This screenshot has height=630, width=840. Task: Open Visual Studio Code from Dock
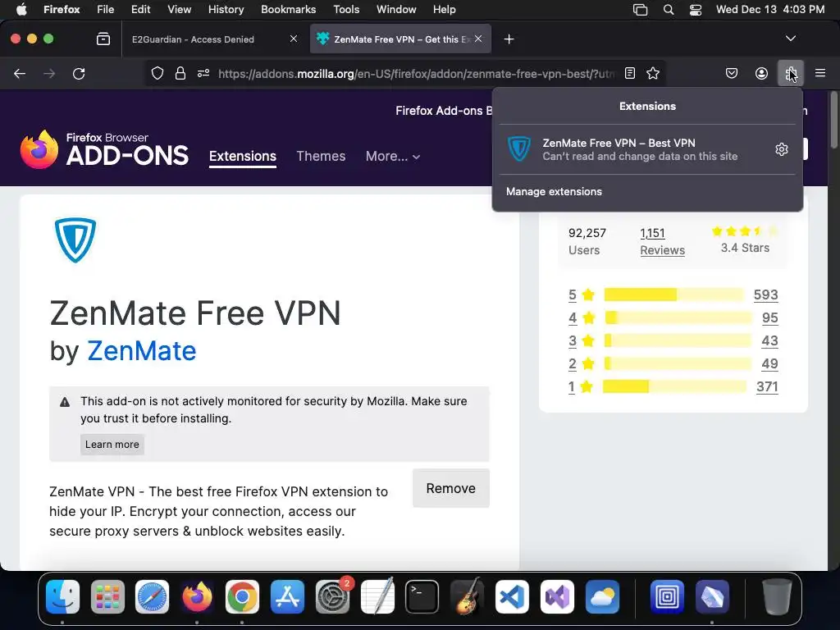click(x=512, y=596)
